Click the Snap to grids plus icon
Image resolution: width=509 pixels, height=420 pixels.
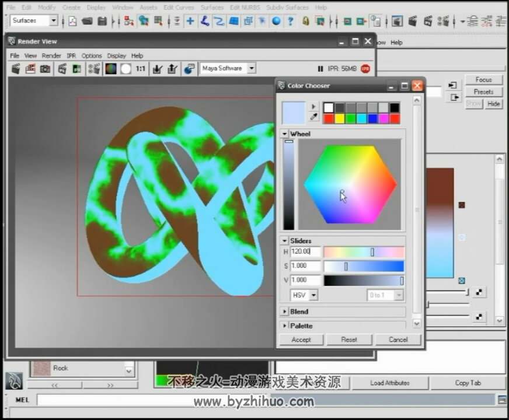click(x=190, y=22)
